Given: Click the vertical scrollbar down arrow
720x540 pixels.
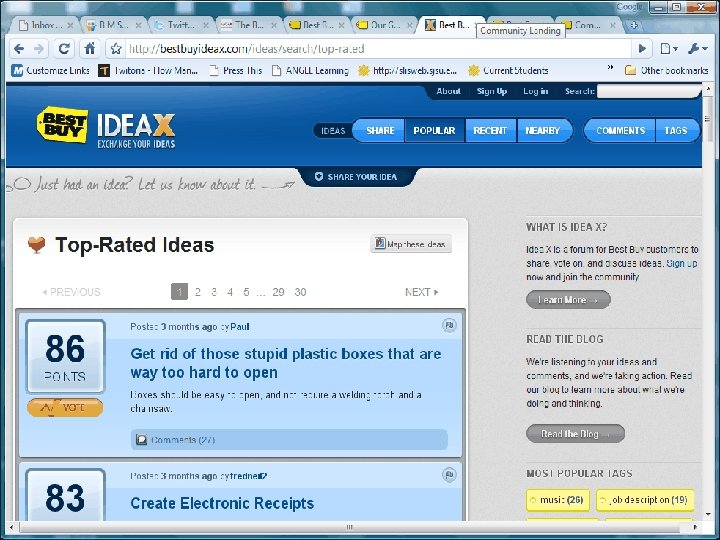Looking at the screenshot, I should click(709, 514).
